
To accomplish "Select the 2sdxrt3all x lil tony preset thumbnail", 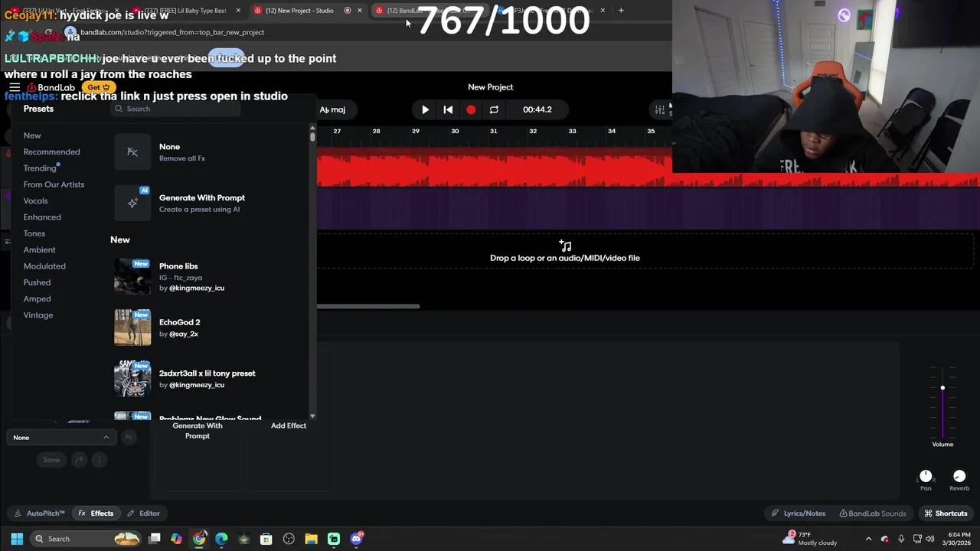I will pyautogui.click(x=132, y=378).
